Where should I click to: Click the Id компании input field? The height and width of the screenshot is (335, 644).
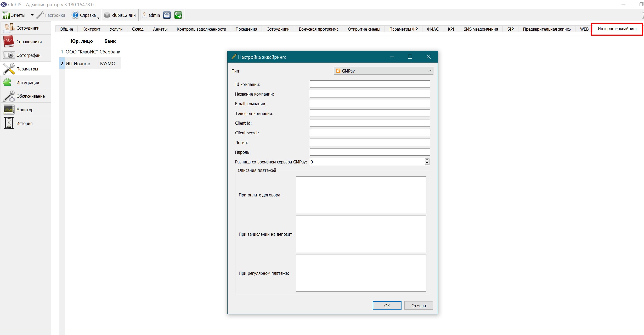point(370,84)
